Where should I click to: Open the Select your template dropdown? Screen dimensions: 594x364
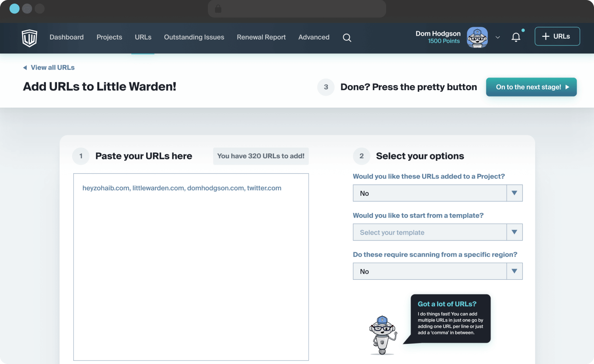(438, 232)
